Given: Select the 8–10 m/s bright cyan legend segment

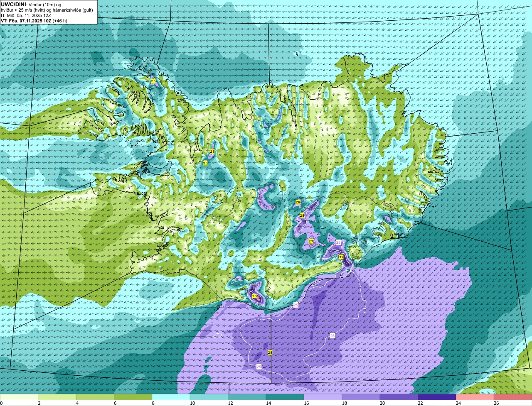Looking at the screenshot, I should pos(171,397).
